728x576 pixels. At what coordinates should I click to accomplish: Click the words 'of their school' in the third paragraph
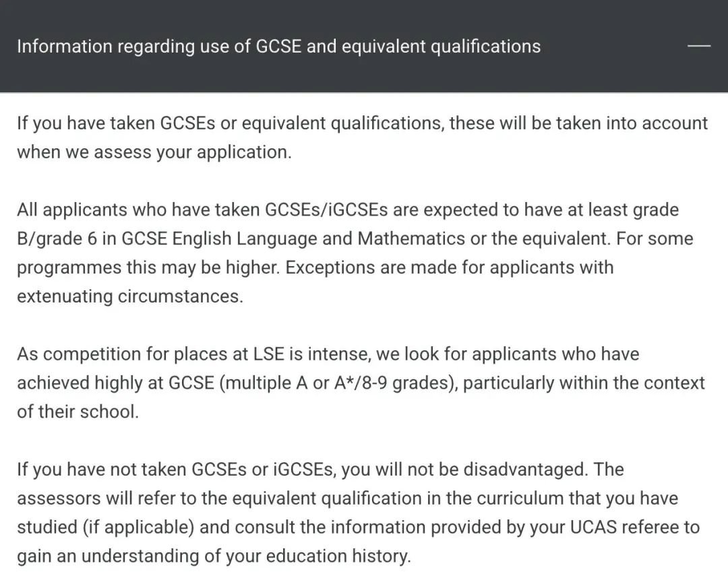pos(77,412)
